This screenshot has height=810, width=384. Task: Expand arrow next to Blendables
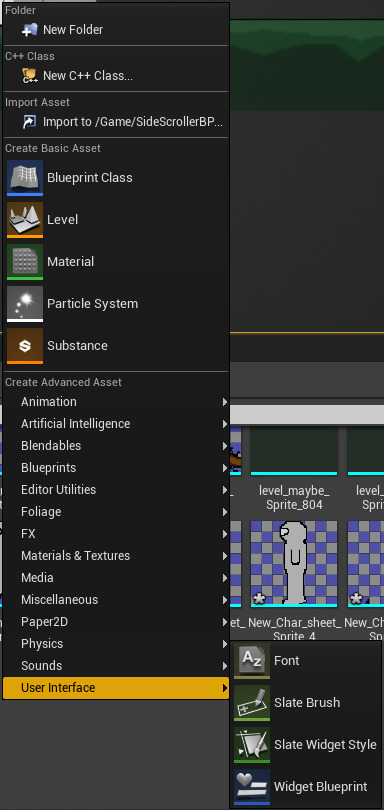click(225, 446)
